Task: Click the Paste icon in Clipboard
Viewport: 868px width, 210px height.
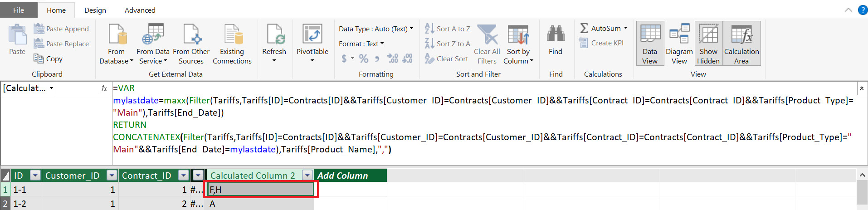Action: (x=17, y=40)
